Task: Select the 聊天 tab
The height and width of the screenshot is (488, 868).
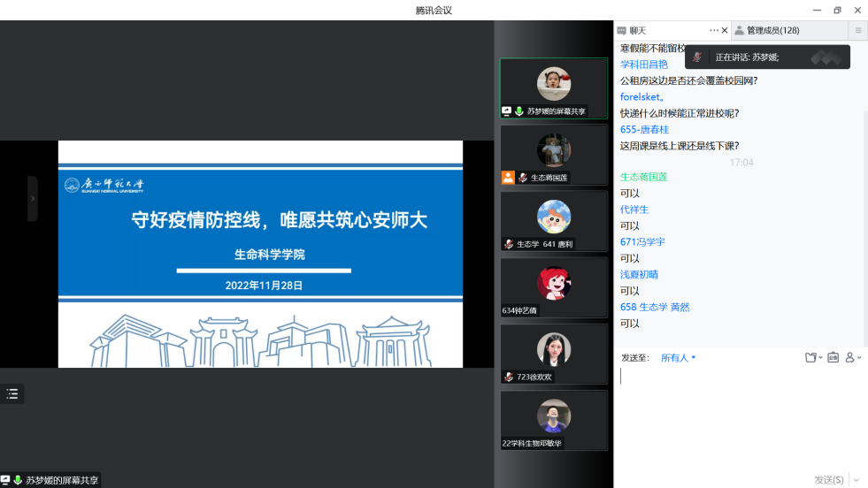Action: 637,30
